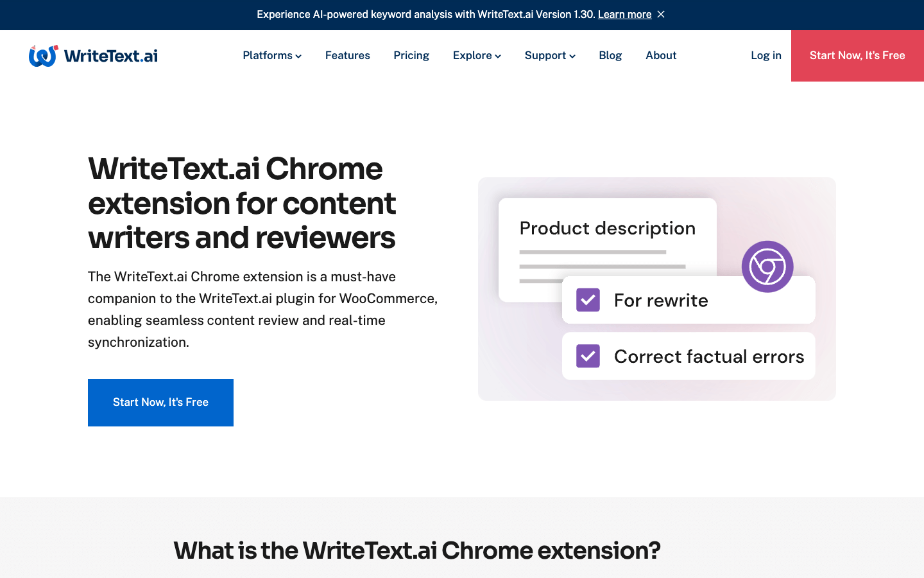Image resolution: width=924 pixels, height=578 pixels.
Task: Check the For rewrite checkbox
Action: (588, 300)
